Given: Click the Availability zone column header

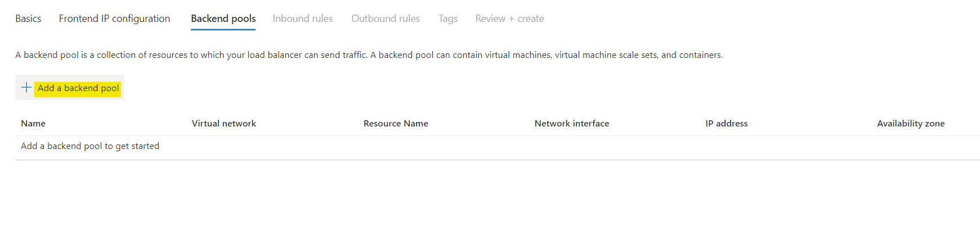Looking at the screenshot, I should click(910, 124).
